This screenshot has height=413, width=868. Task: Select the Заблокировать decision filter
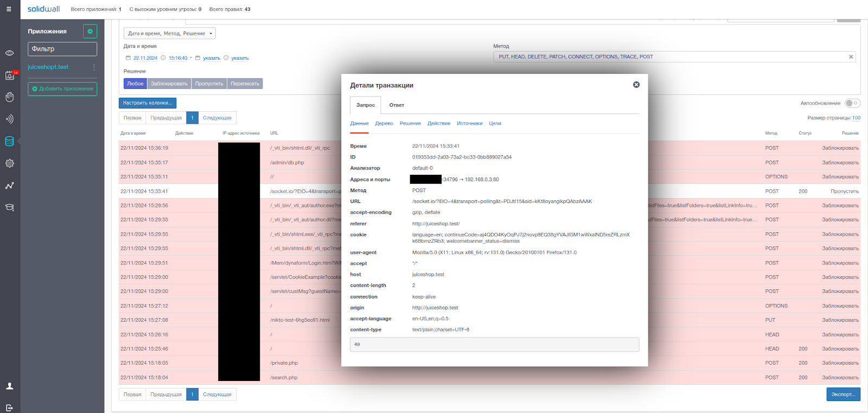(169, 84)
